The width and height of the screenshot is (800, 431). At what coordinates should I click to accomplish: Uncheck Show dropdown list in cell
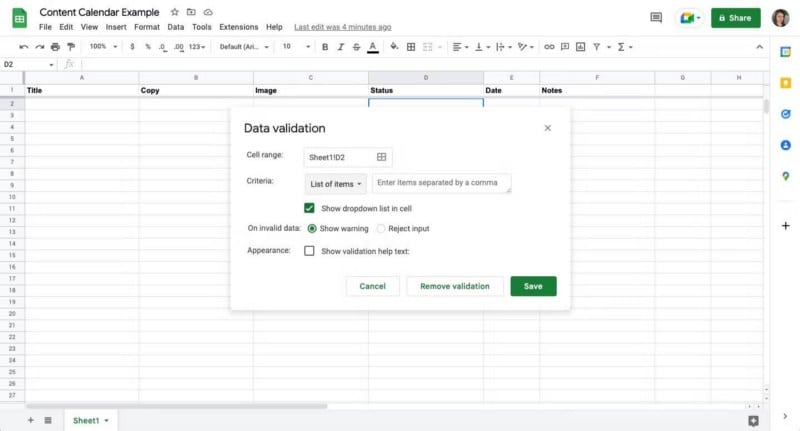(310, 208)
